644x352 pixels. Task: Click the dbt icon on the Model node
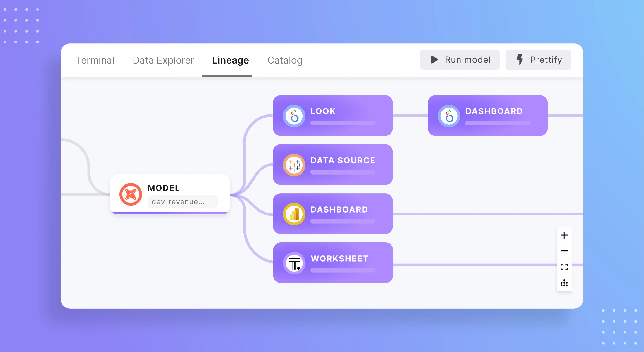click(131, 194)
